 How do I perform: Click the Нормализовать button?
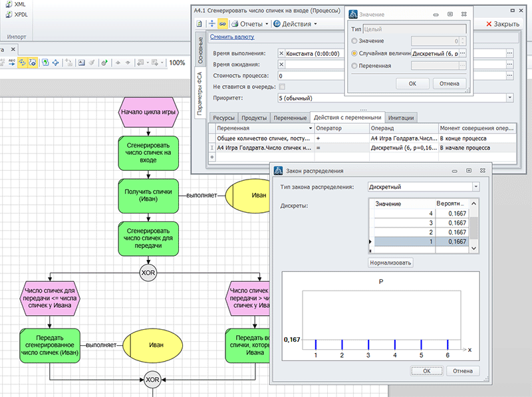[x=391, y=263]
